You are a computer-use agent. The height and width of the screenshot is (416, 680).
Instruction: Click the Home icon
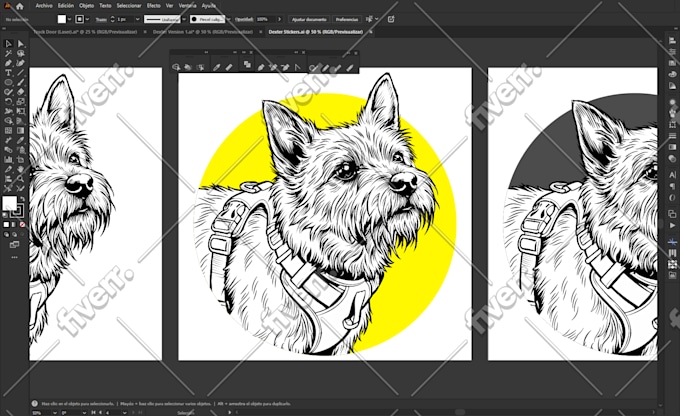coord(20,6)
